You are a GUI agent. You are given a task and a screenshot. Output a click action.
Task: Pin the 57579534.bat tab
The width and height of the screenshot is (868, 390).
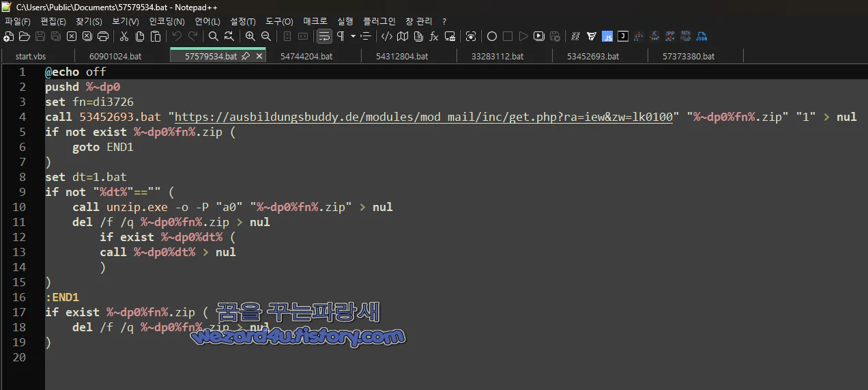tap(246, 56)
